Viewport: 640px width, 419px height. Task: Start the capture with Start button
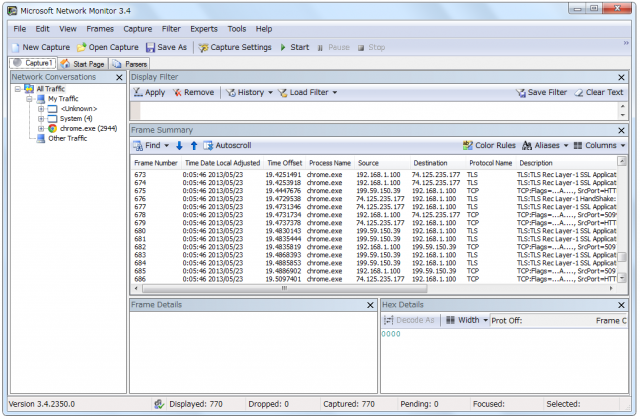pos(295,47)
